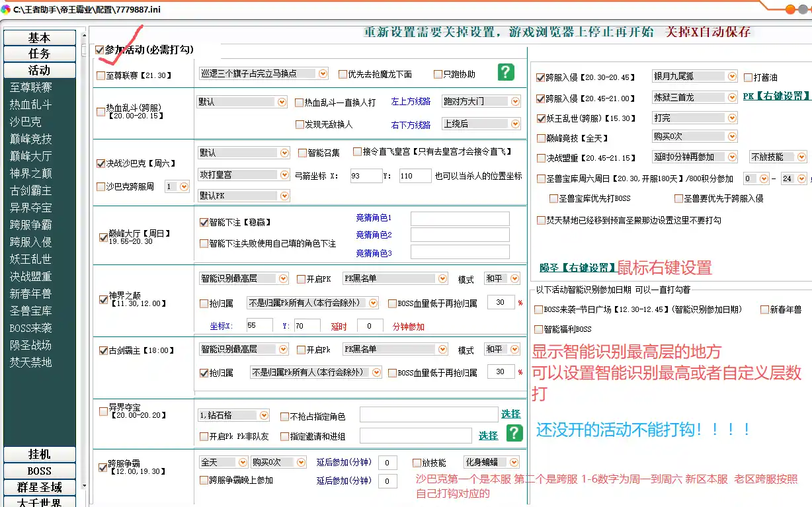
Task: Click the 右下方线路 label
Action: click(411, 124)
